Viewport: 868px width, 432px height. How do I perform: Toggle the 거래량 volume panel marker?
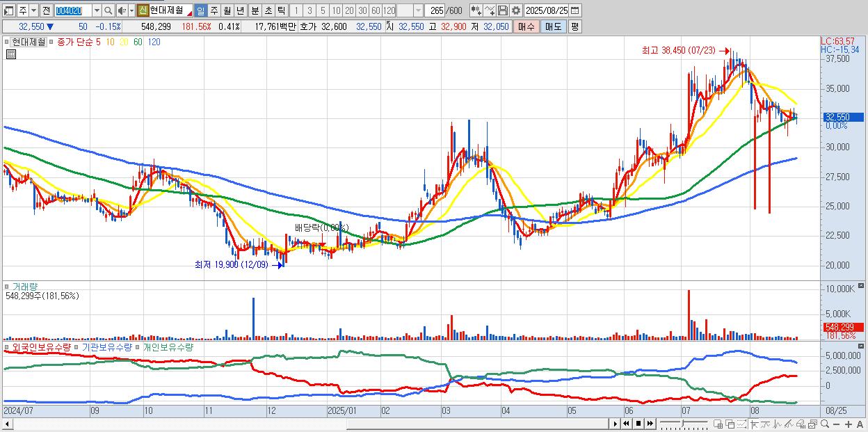pos(8,287)
